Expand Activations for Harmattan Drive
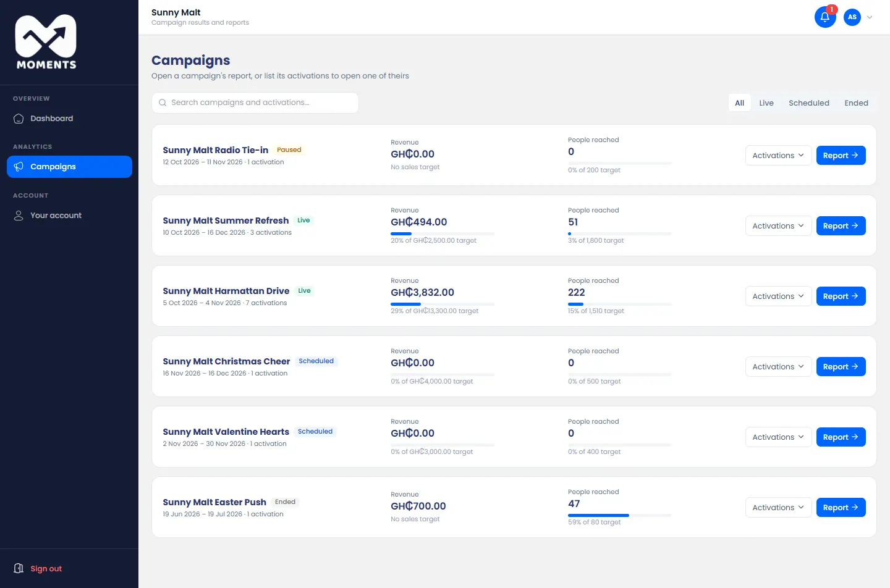 point(778,296)
